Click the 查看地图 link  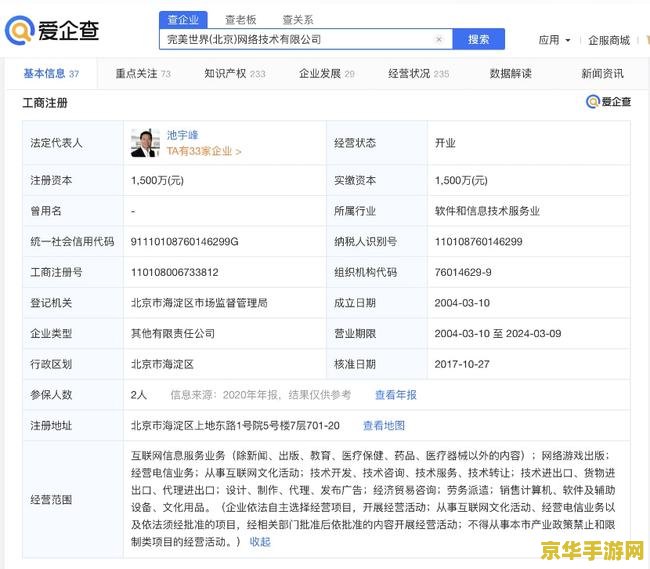click(384, 426)
